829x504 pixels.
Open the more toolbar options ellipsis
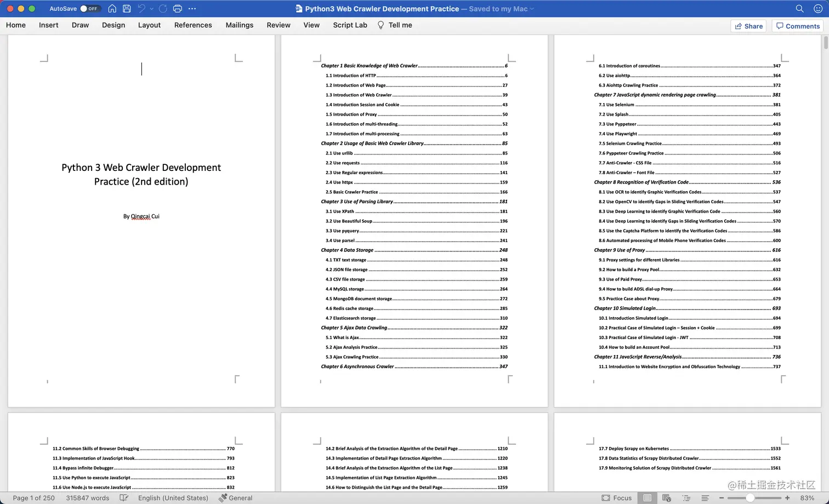coord(192,9)
